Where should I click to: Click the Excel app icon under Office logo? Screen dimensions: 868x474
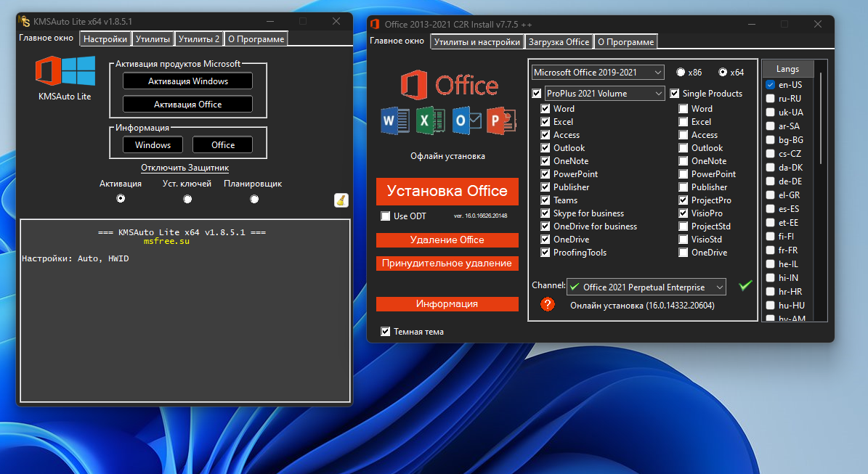click(x=431, y=120)
